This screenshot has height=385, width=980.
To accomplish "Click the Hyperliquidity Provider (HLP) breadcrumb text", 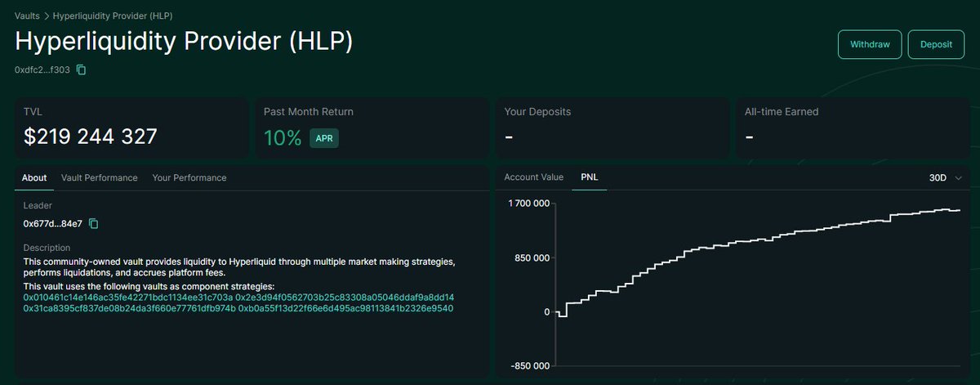I will coord(113,16).
